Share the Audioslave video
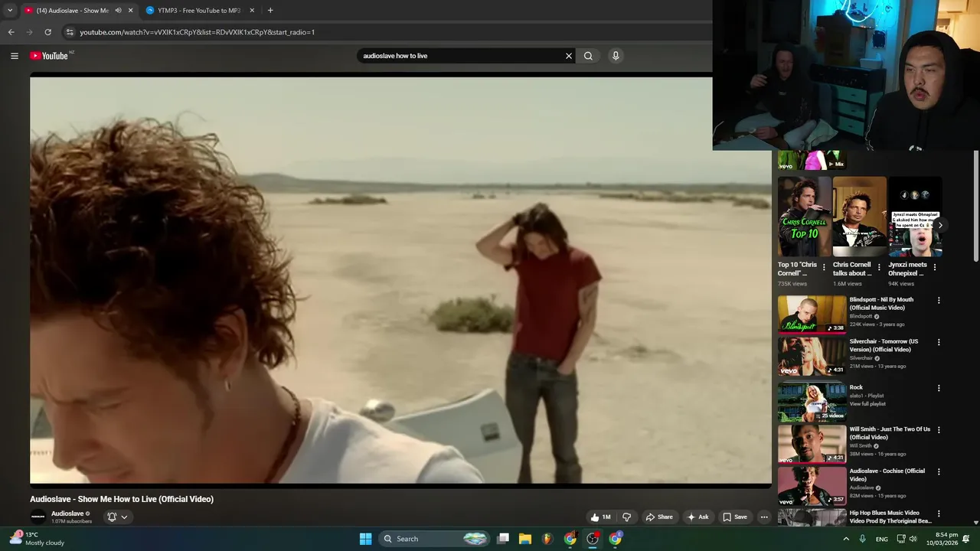Screen dimensions: 980x551 click(659, 517)
